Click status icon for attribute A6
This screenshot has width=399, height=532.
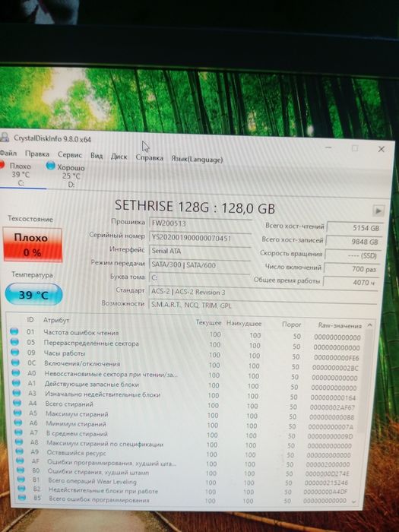[18, 423]
